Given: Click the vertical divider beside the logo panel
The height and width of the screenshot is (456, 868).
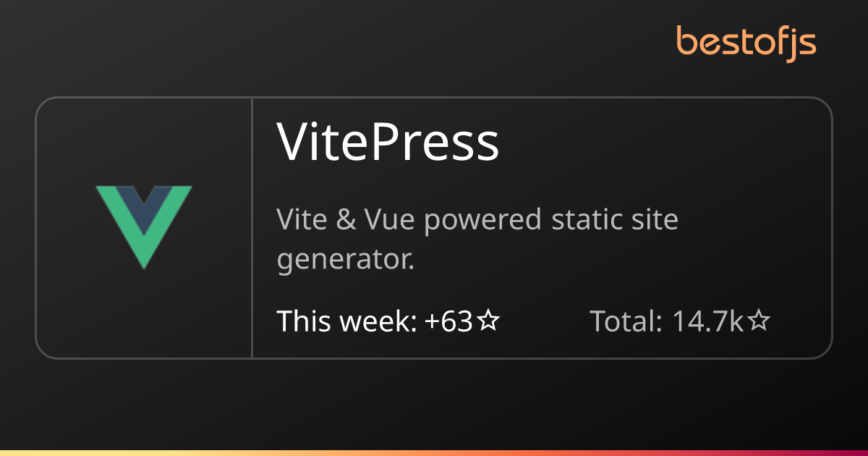Looking at the screenshot, I should pyautogui.click(x=252, y=227).
